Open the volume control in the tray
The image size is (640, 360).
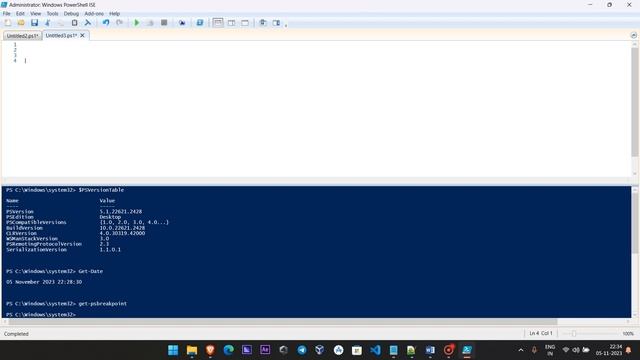[576, 350]
